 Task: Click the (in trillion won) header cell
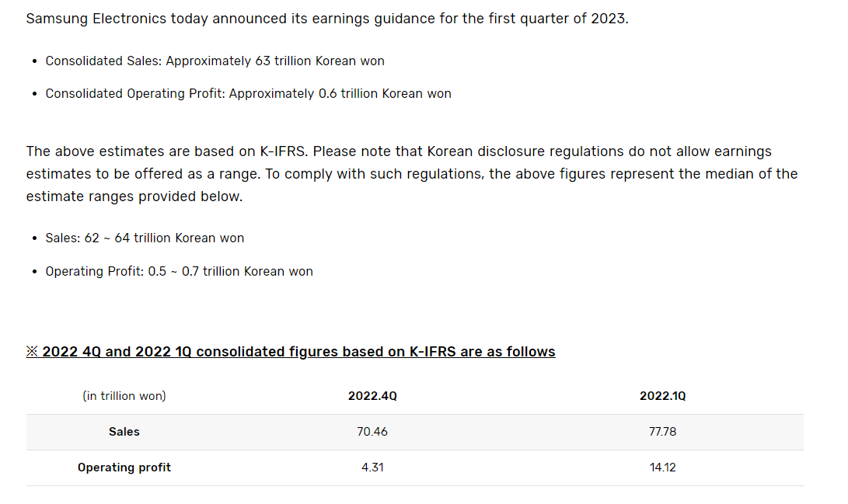click(124, 396)
